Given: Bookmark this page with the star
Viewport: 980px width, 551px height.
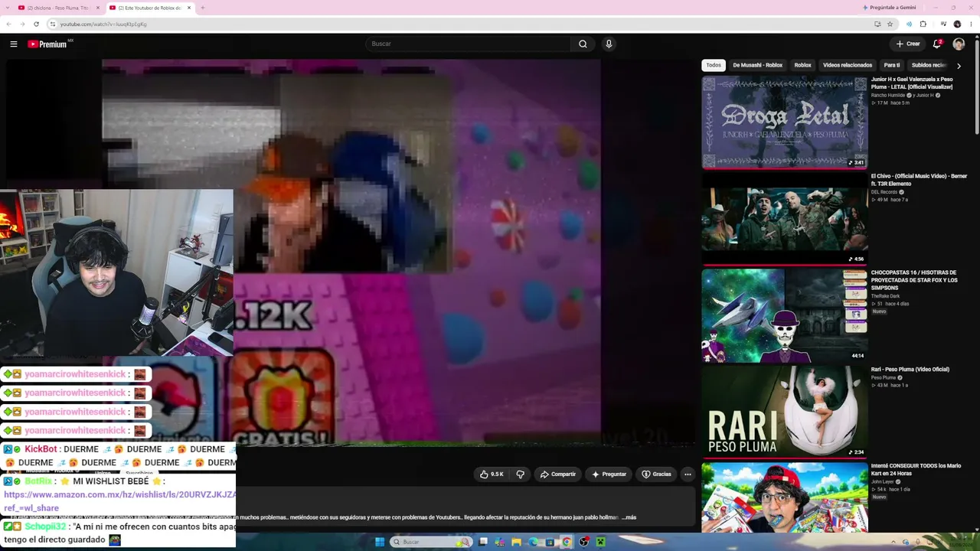Looking at the screenshot, I should pyautogui.click(x=890, y=24).
